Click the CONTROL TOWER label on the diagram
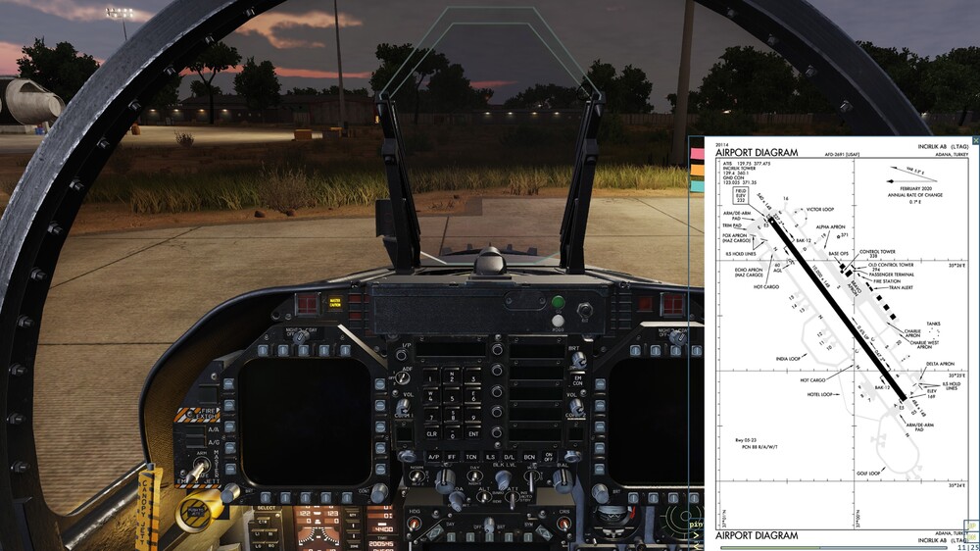980x551 pixels. (x=877, y=251)
